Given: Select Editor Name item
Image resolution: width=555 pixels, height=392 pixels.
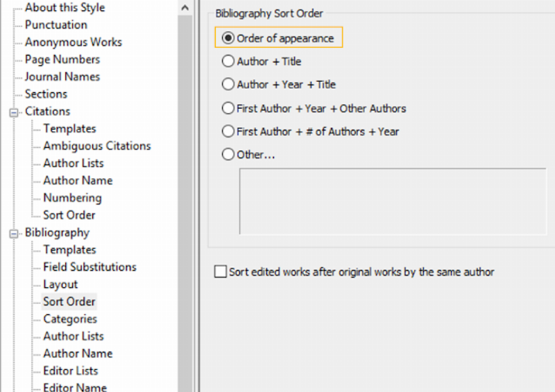Looking at the screenshot, I should pos(75,387).
